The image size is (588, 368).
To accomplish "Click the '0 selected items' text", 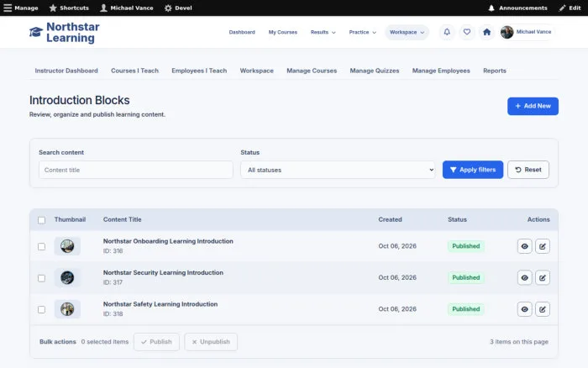I will (105, 342).
